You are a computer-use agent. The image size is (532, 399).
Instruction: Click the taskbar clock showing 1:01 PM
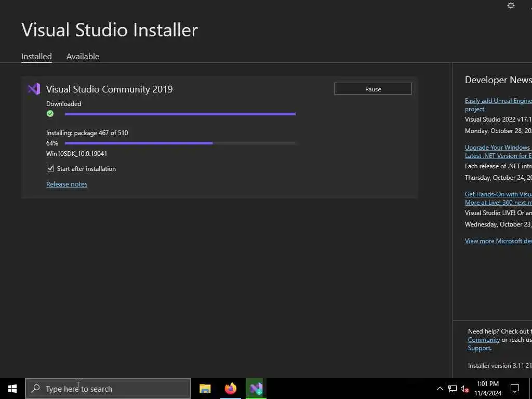coord(487,389)
